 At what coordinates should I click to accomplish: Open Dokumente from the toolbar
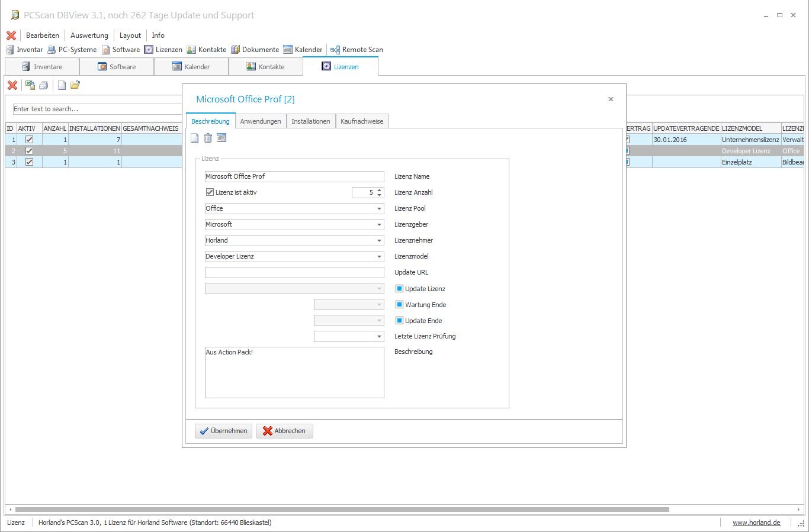[255, 50]
